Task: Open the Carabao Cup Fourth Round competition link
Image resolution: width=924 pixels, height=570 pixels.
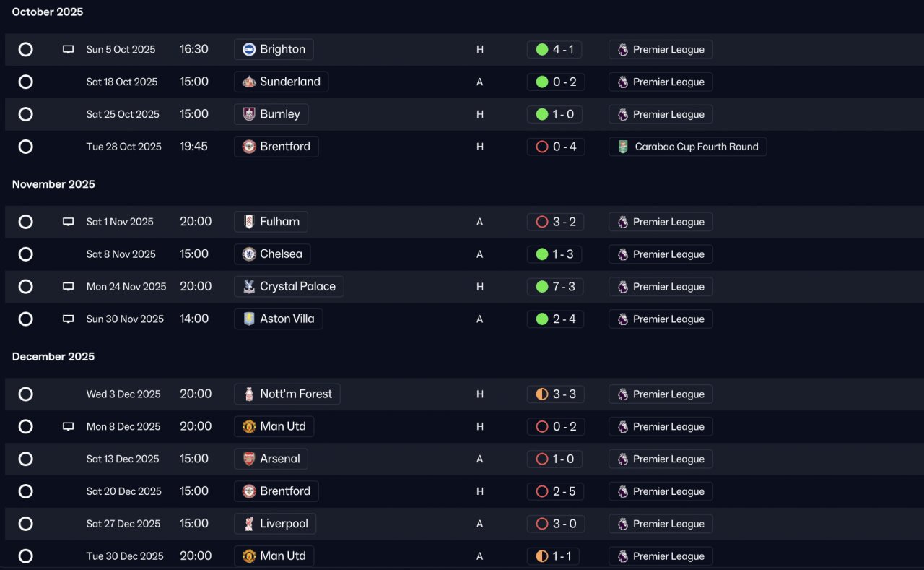Action: pyautogui.click(x=688, y=147)
